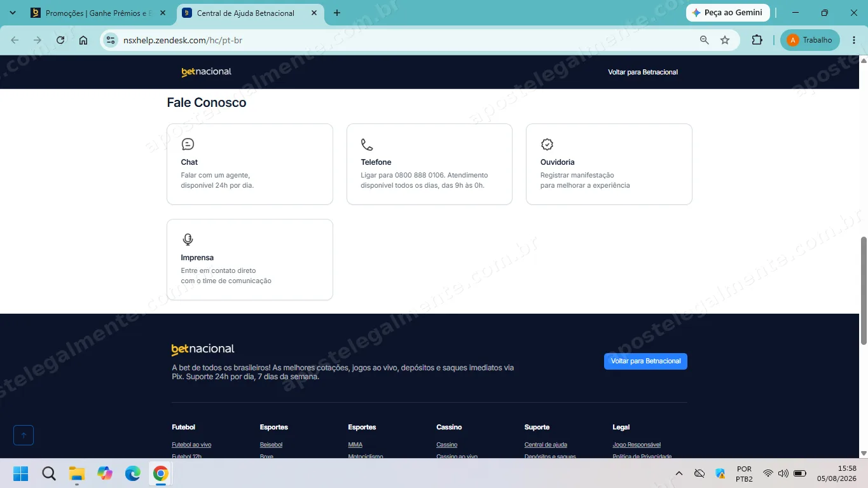Open the Trabalho profile button
Screen dimensions: 868x488
(x=810, y=40)
